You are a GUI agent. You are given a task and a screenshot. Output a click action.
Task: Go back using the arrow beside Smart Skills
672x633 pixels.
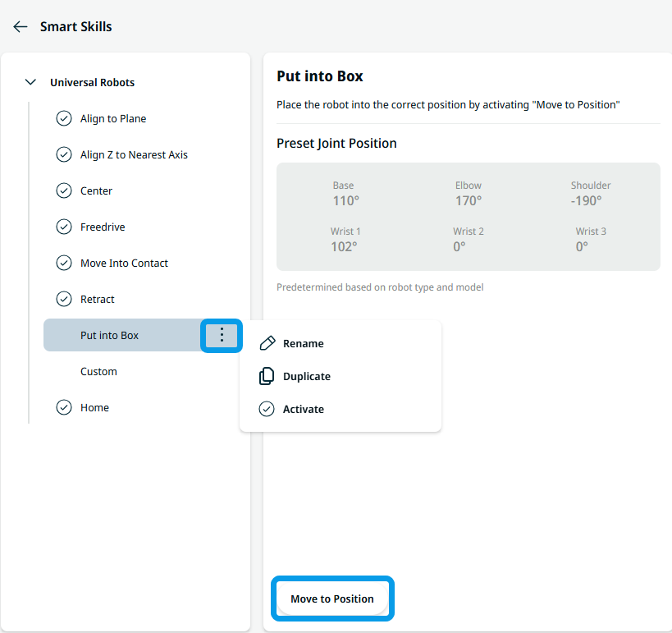21,26
